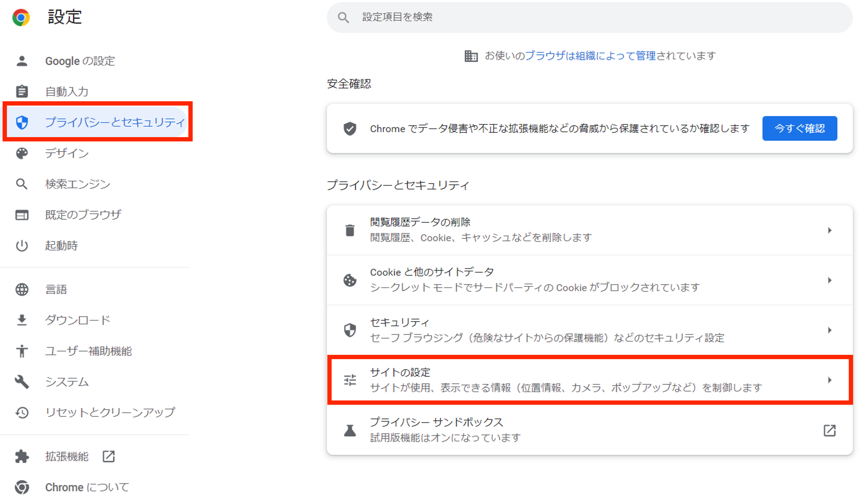The width and height of the screenshot is (868, 502).
Task: Open Cookie と他のサイトデータ setting
Action: (589, 280)
